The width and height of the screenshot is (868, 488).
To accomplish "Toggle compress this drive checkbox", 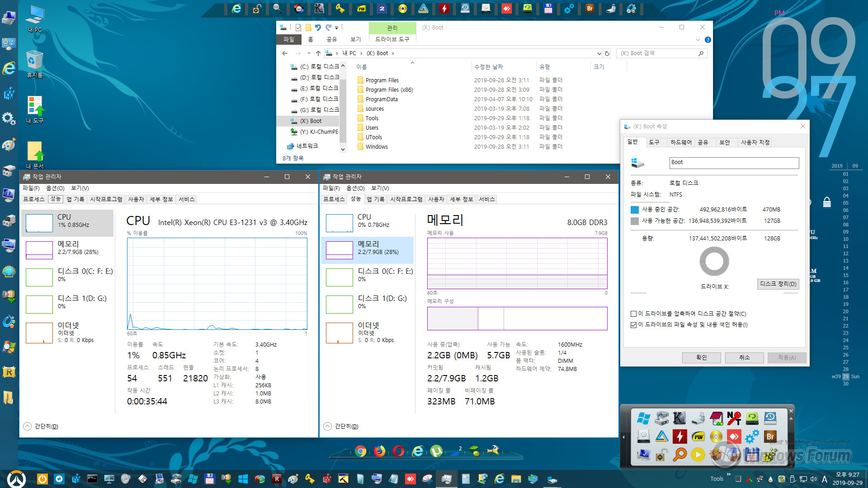I will [x=633, y=314].
